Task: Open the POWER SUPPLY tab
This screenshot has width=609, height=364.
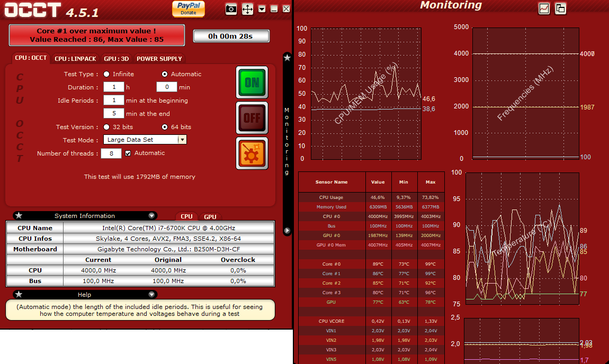Action: [159, 59]
